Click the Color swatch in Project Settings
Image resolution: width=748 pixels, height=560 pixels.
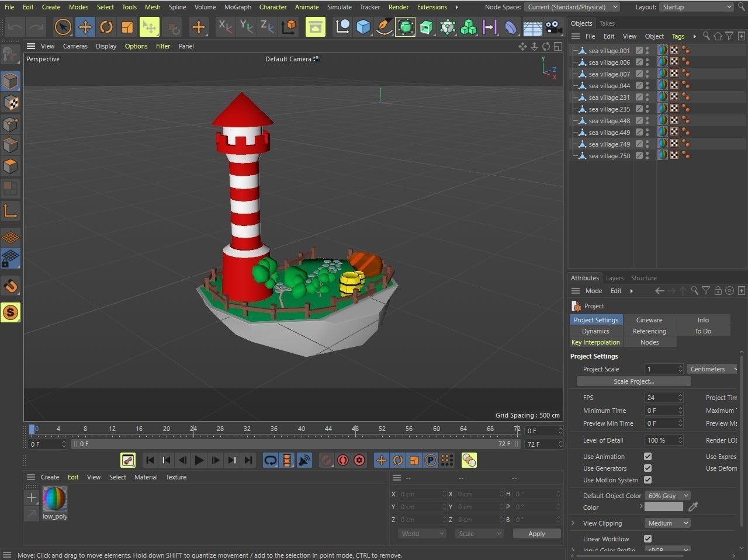[663, 507]
